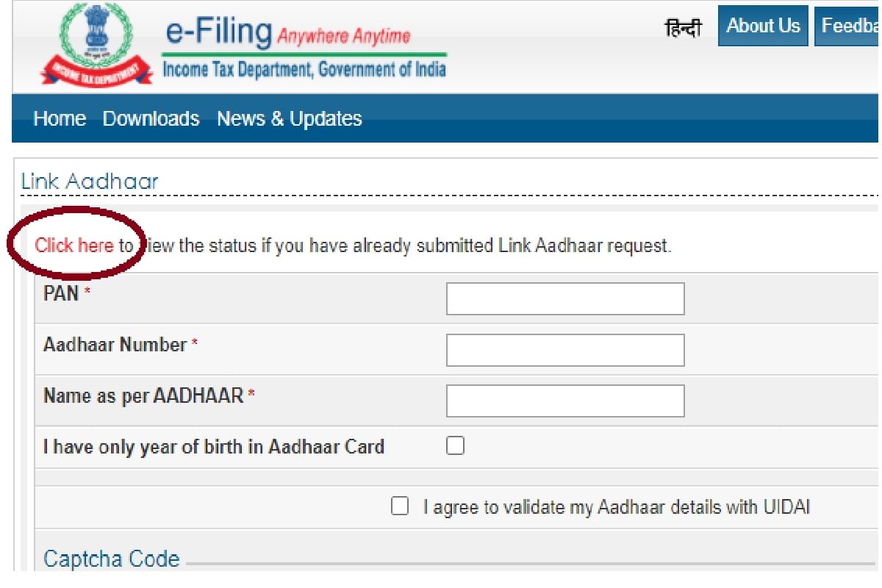The image size is (882, 588).
Task: Click the Aadhaar Number text box
Action: tap(564, 349)
